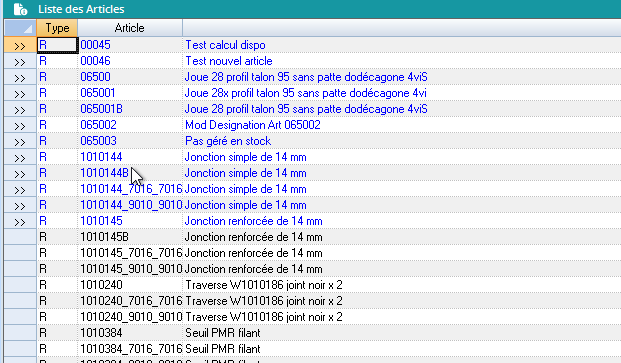This screenshot has width=621, height=363.
Task: Select article code 00046
Action: coord(95,61)
